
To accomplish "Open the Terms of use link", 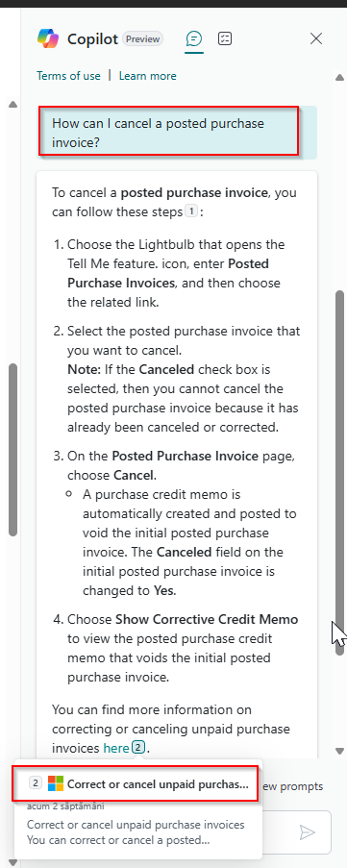I will [68, 76].
